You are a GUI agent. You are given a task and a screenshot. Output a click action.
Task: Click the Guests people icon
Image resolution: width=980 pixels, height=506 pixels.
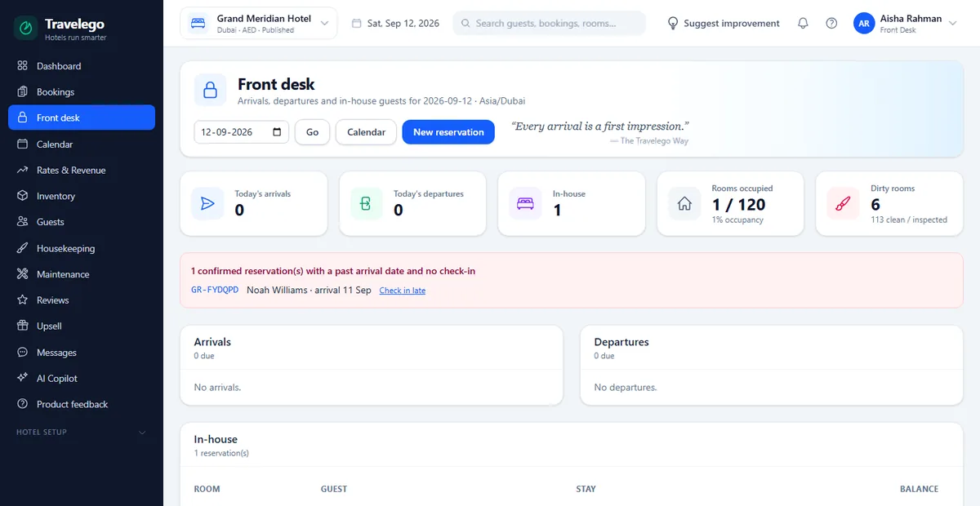pyautogui.click(x=22, y=222)
